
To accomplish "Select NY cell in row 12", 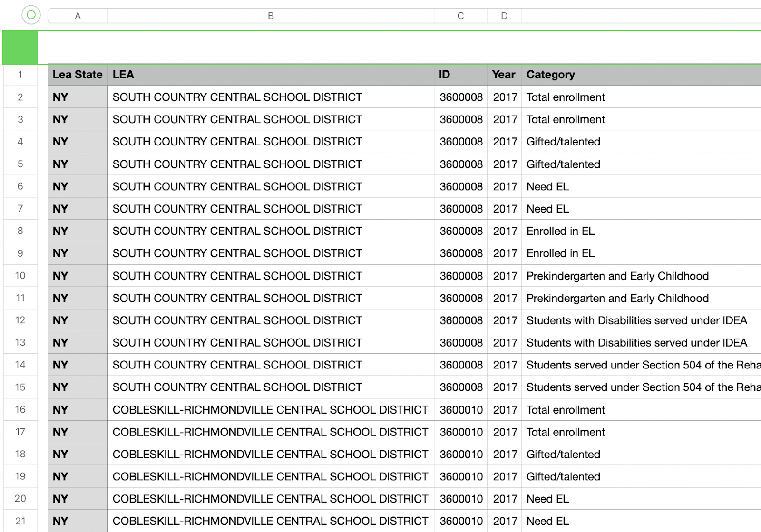I will pos(78,320).
